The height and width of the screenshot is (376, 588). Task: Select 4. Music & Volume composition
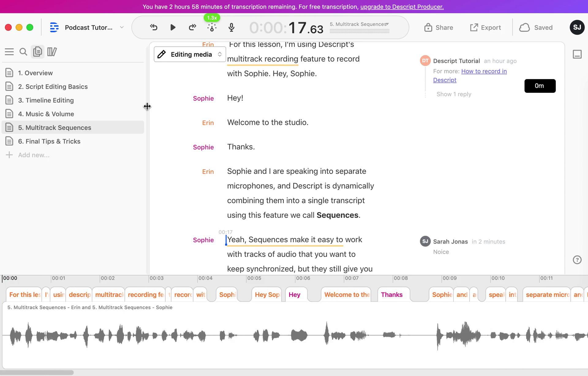tap(73, 114)
